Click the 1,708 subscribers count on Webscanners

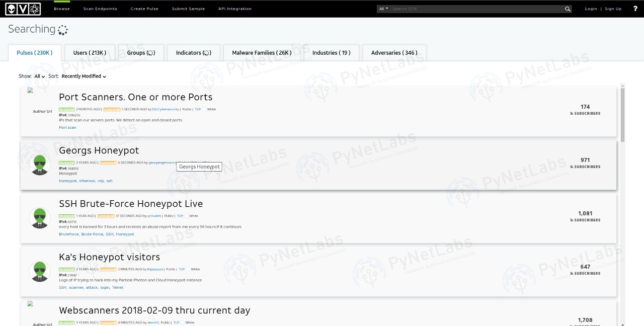(585, 320)
